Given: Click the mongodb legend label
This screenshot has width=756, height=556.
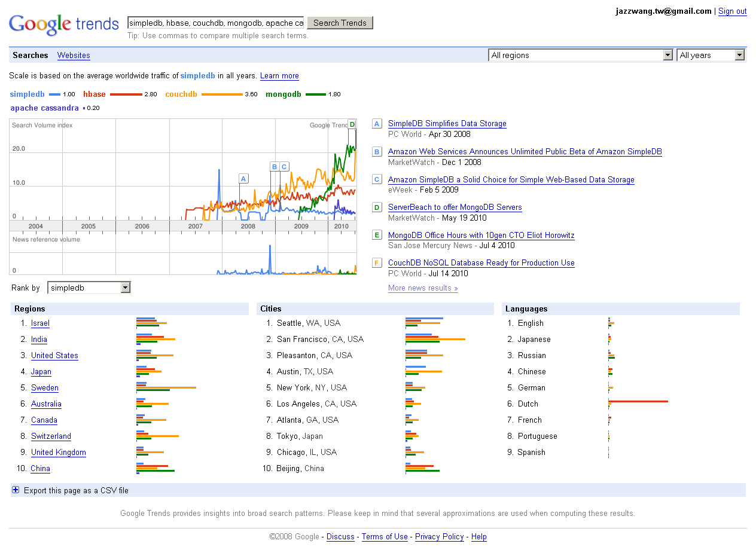Looking at the screenshot, I should (283, 94).
